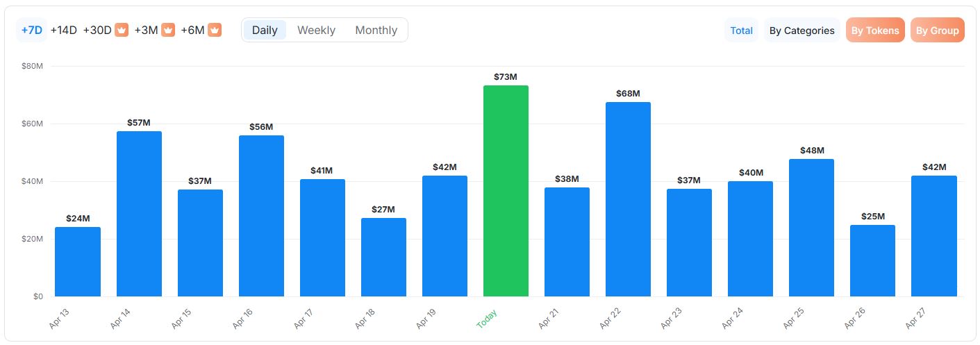Show the Total unlocks view
Viewport: 980px width, 345px height.
coord(741,31)
